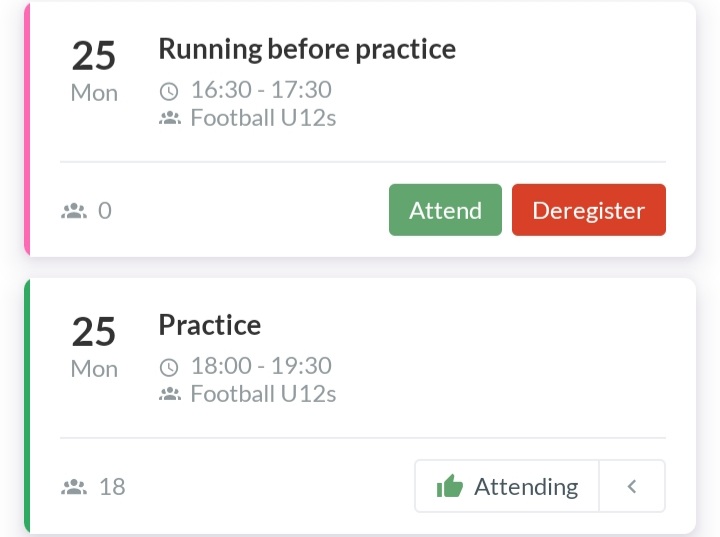Click attendee count icon showing 0
This screenshot has height=537, width=720.
tap(74, 211)
